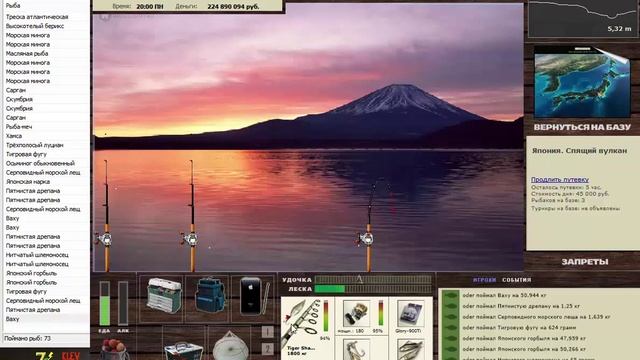Click the time value '20:00 ПН'

pos(149,7)
